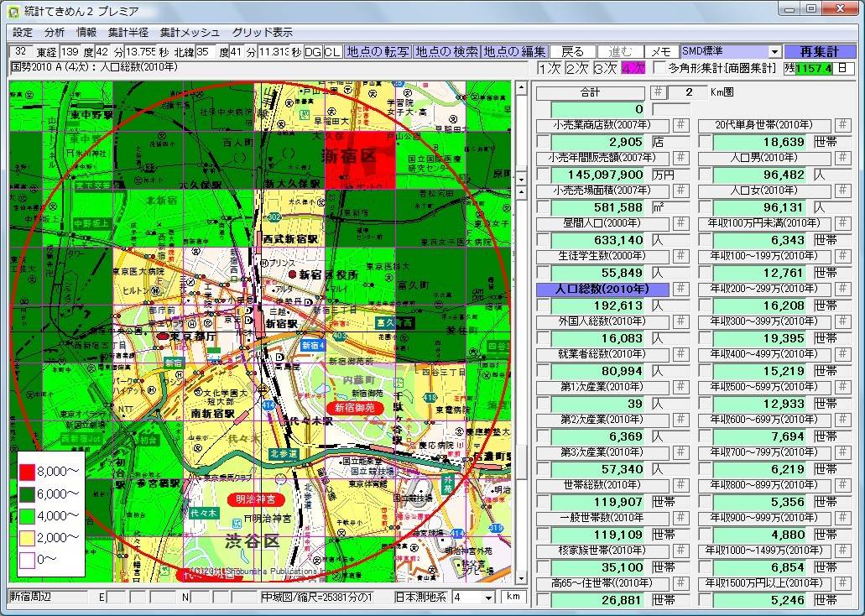Open the 日本測地系 zone dropdown showing 4
865x616 pixels.
488,597
